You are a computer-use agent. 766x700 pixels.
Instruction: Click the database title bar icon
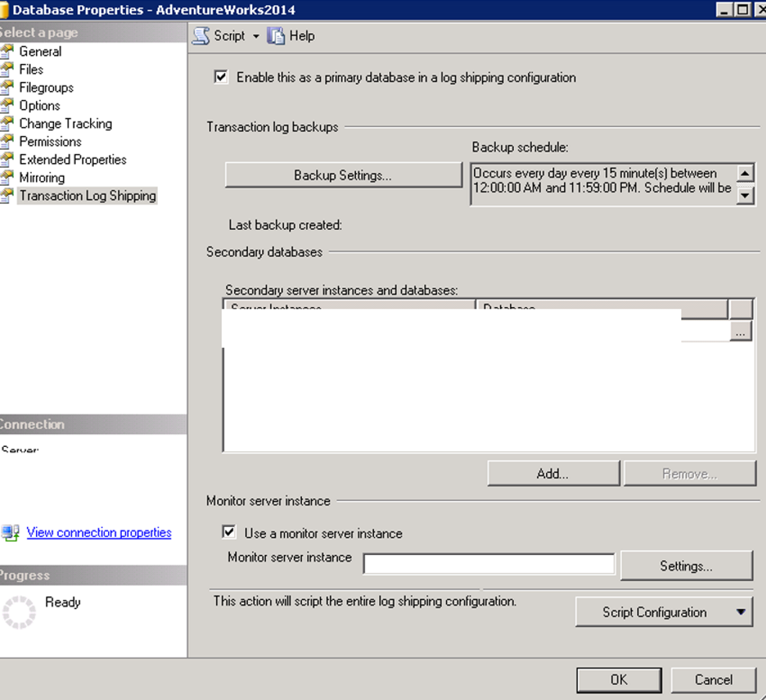pyautogui.click(x=4, y=10)
